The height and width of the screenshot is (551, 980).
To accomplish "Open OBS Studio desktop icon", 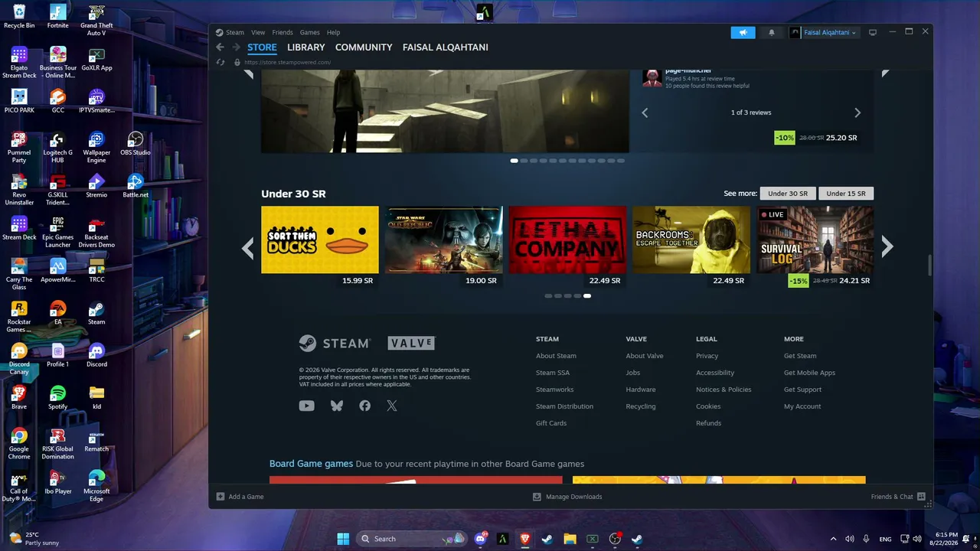I will coord(135,143).
